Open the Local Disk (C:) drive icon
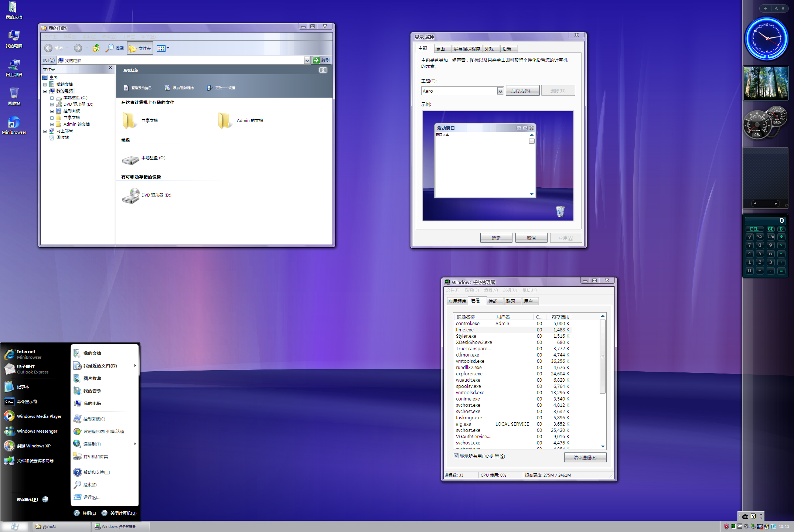Image resolution: width=794 pixels, height=532 pixels. point(130,160)
